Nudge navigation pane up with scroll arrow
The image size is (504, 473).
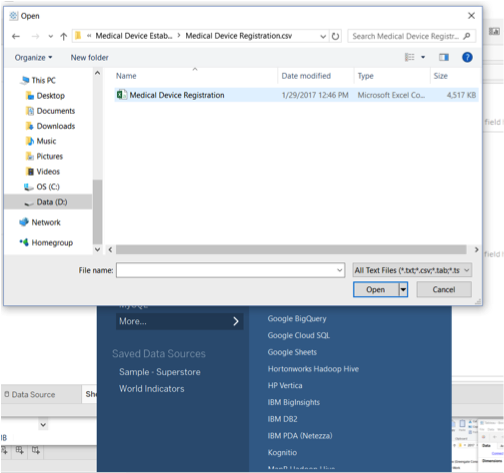[x=97, y=73]
